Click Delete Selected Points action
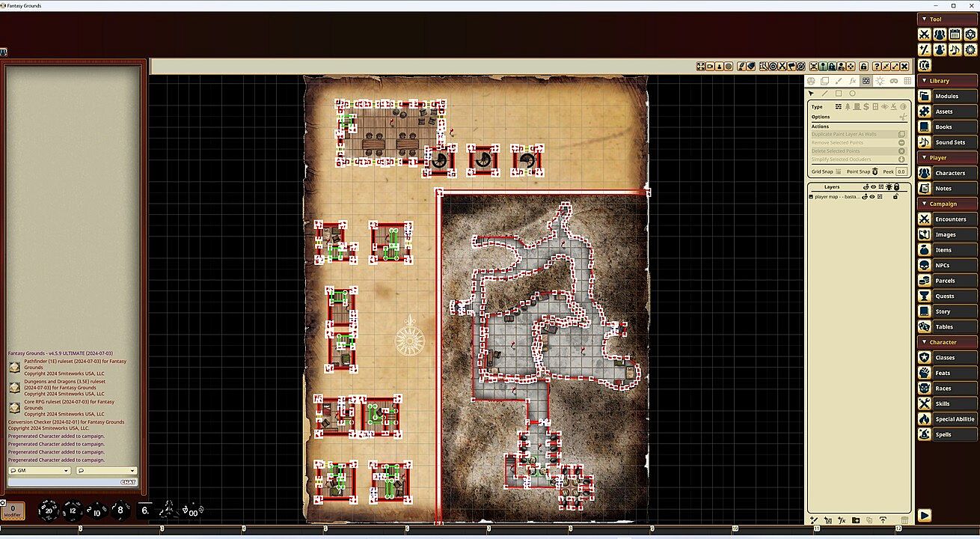This screenshot has height=539, width=980. pos(858,151)
